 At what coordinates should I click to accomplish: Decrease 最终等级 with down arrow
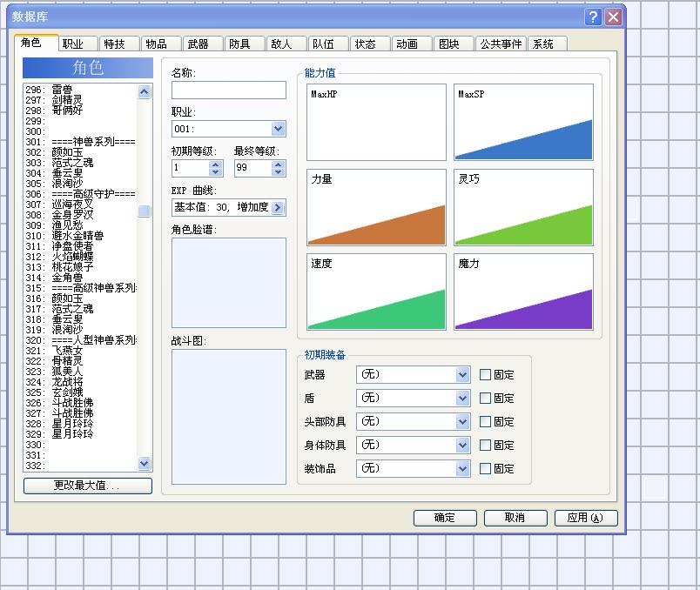(278, 171)
